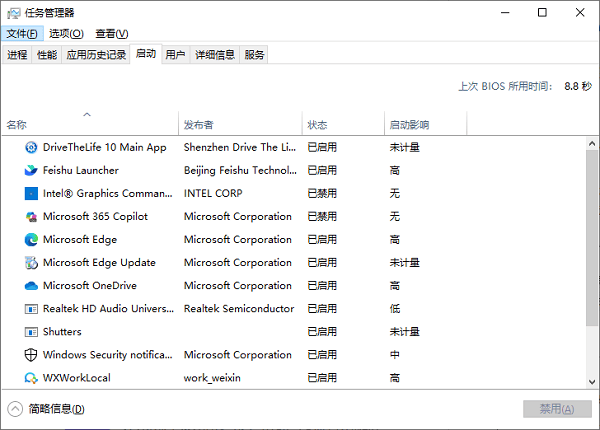The image size is (600, 430).
Task: Open the 文件(F) menu
Action: (x=21, y=33)
